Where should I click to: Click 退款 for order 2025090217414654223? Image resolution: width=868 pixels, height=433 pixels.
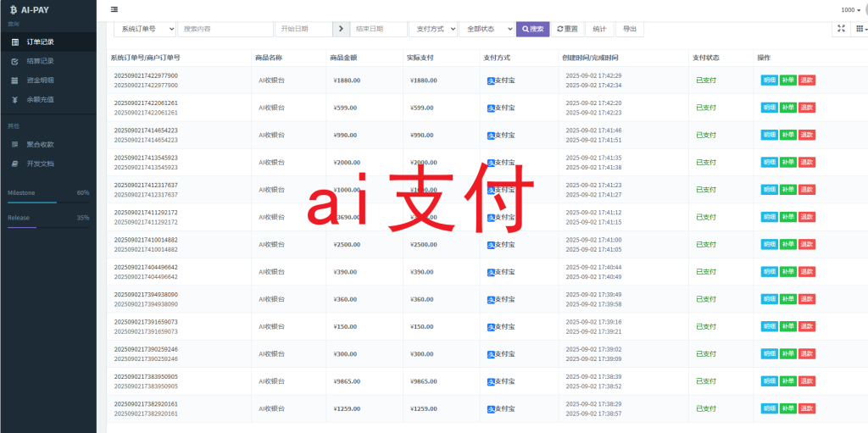pos(807,135)
